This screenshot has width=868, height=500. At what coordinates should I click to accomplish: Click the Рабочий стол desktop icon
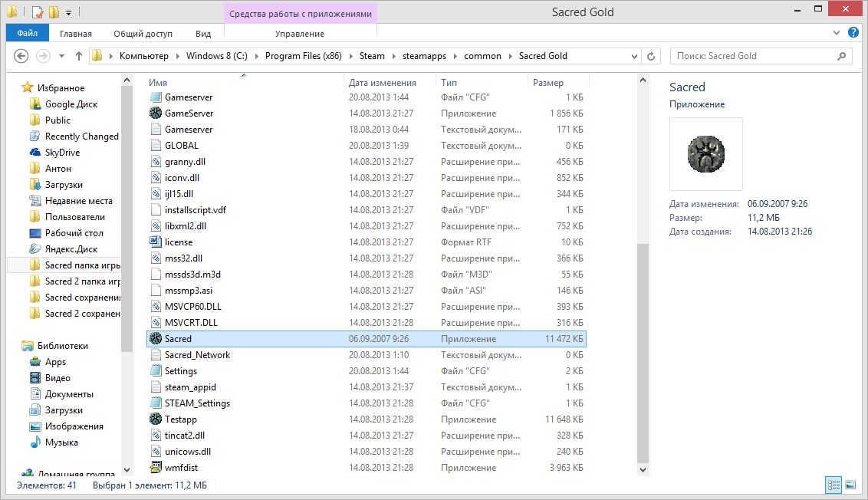coord(35,233)
